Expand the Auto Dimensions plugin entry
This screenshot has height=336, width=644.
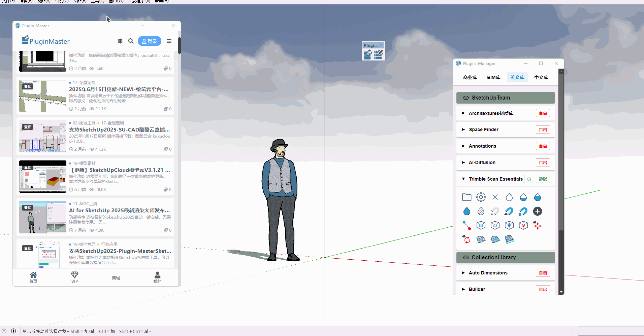click(x=463, y=273)
